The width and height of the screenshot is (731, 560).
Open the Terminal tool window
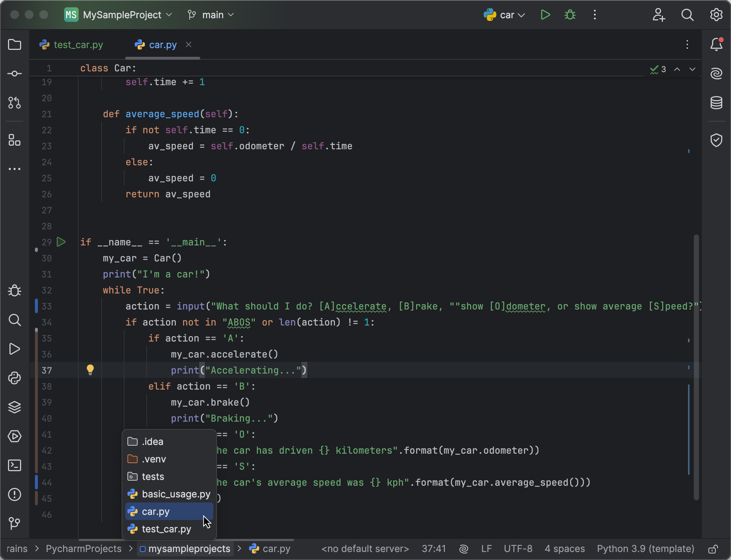click(x=15, y=465)
